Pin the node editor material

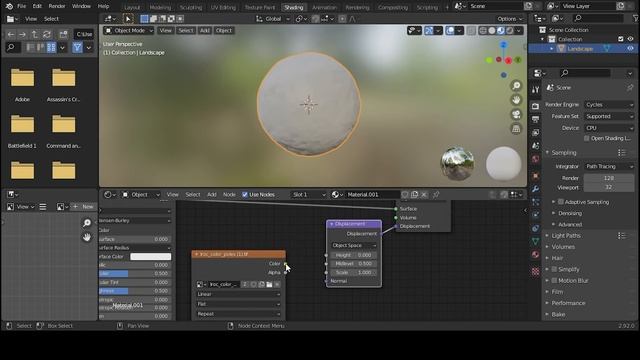tap(436, 195)
